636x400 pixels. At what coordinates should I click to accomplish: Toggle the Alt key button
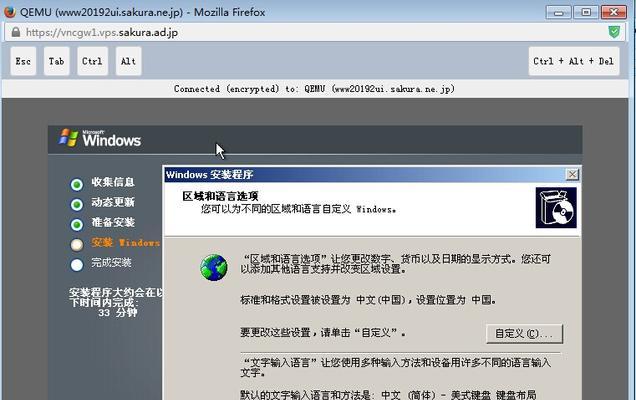click(128, 61)
